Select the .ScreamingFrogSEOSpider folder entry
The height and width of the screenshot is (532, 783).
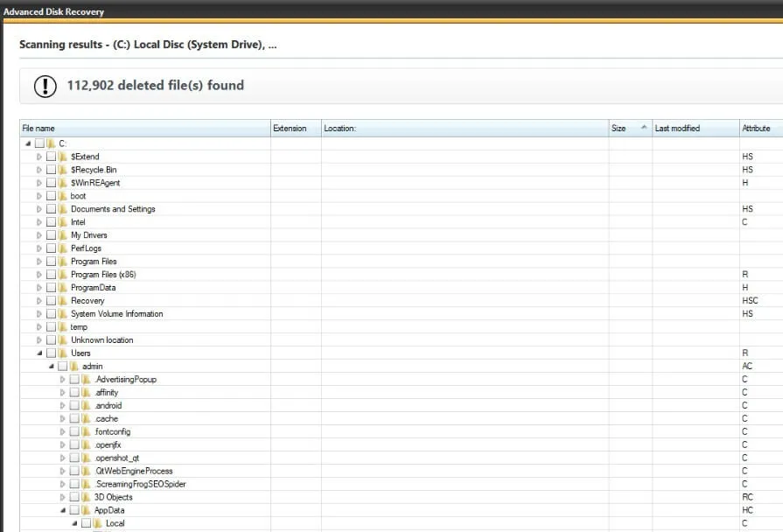pos(140,484)
